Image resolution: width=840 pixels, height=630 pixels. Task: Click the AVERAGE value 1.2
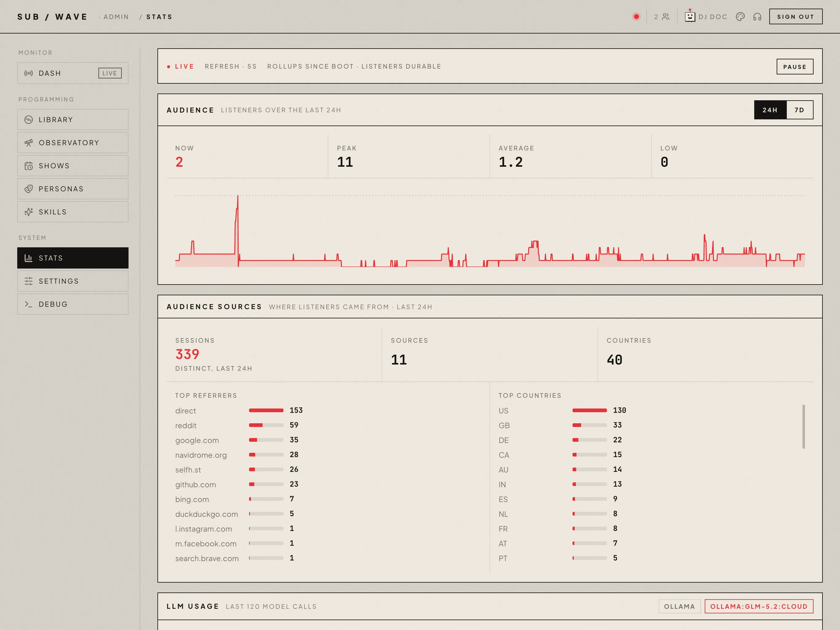(511, 162)
